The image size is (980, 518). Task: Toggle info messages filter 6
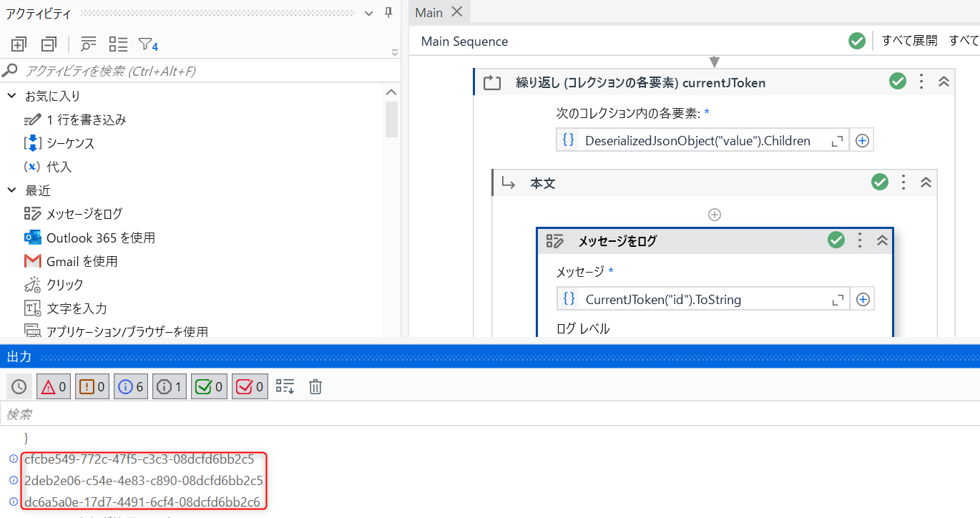(x=131, y=387)
